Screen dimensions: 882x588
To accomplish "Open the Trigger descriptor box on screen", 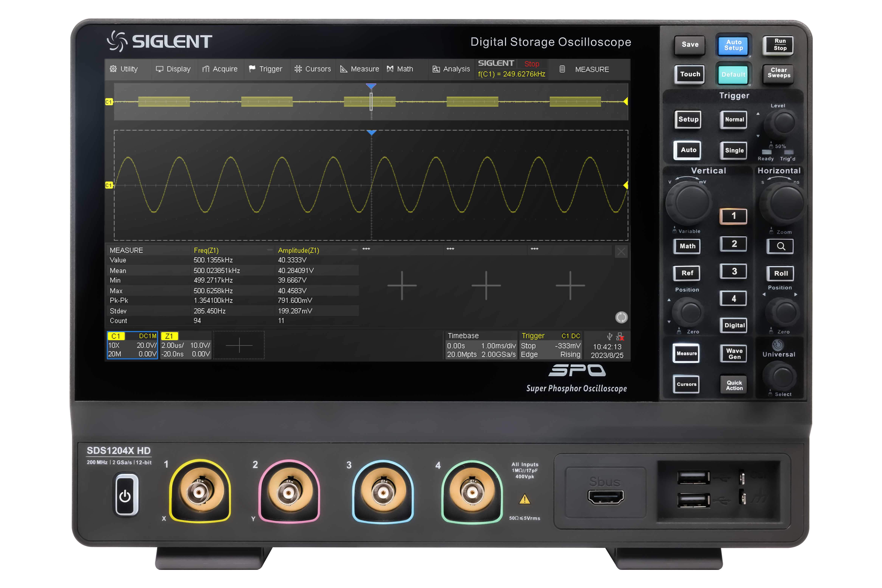I will point(550,345).
